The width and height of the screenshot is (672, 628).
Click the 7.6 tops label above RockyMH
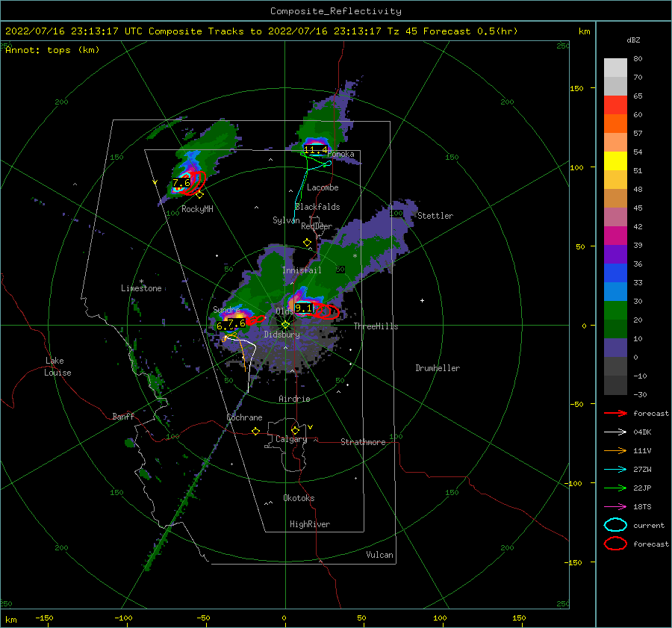click(181, 183)
